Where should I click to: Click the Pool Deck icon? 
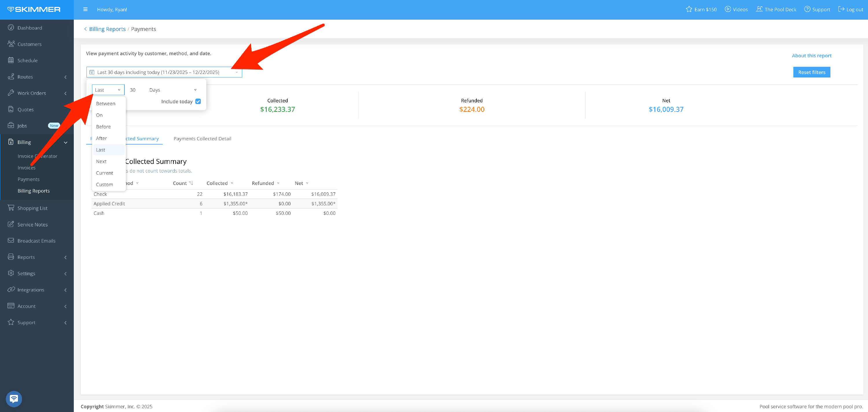(x=759, y=9)
